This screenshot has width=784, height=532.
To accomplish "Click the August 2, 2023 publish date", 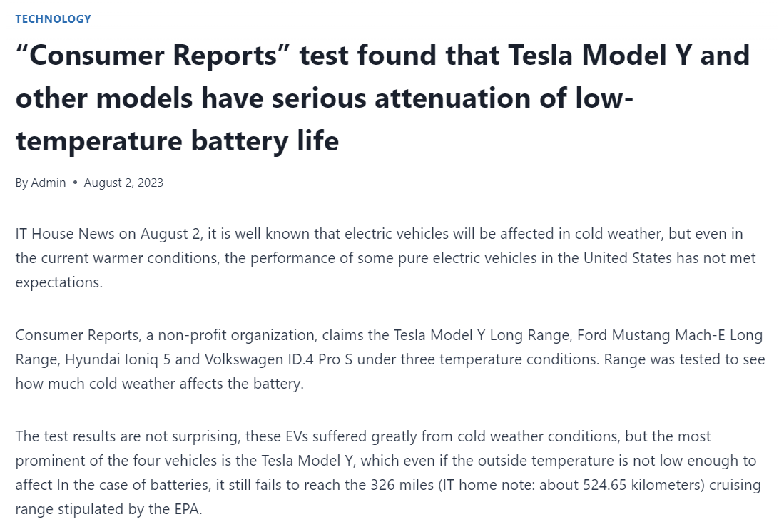I will click(x=123, y=183).
